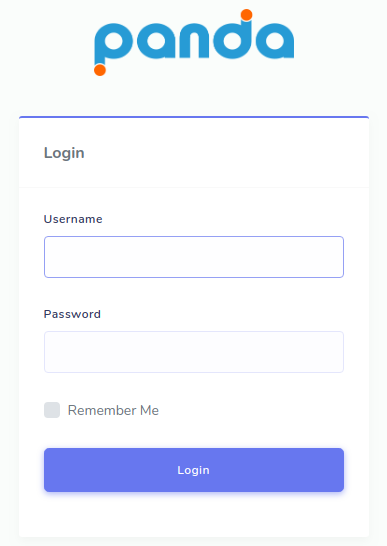Click the Login heading of the card

click(x=64, y=153)
